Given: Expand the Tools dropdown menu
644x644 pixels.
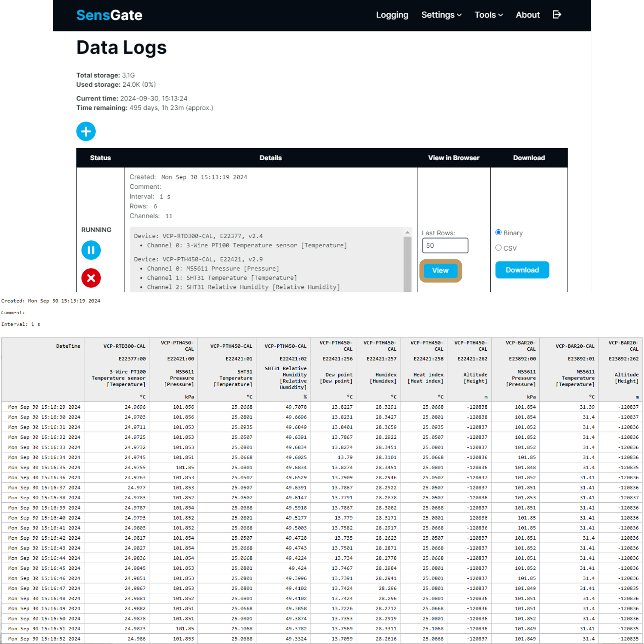Looking at the screenshot, I should click(x=489, y=15).
